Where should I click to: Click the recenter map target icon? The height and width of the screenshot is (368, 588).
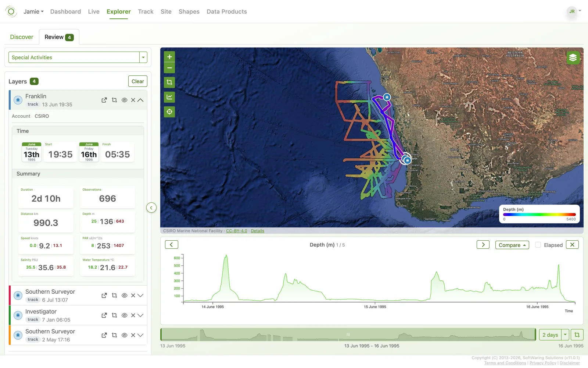click(169, 112)
